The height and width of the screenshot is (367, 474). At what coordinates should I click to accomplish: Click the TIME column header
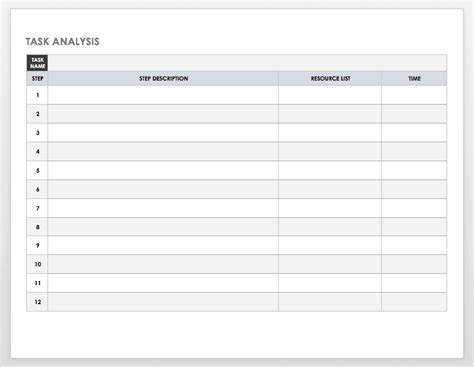(414, 79)
